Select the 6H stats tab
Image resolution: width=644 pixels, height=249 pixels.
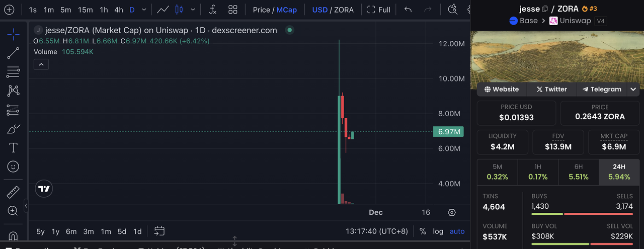point(579,172)
